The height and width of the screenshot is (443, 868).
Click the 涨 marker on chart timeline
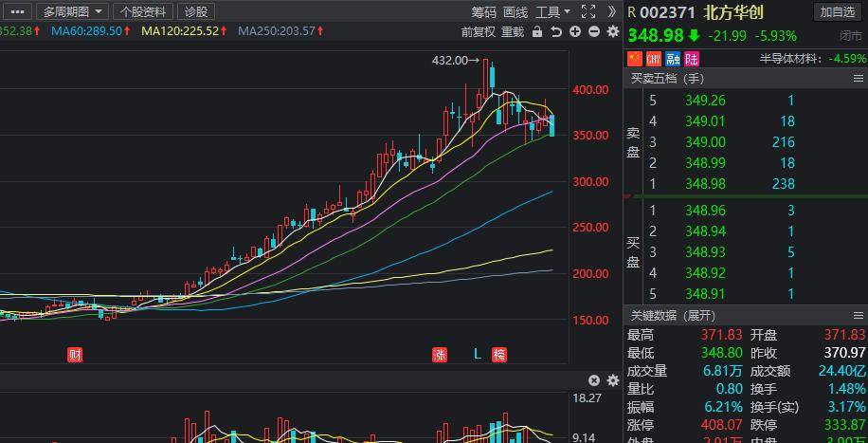[x=440, y=355]
